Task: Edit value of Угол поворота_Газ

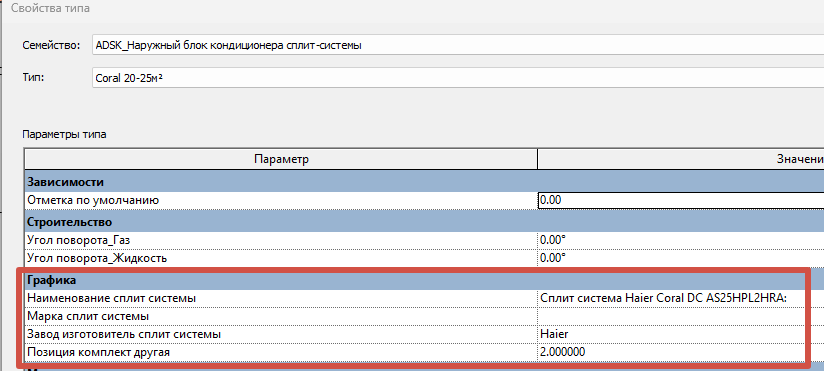Action: point(681,240)
